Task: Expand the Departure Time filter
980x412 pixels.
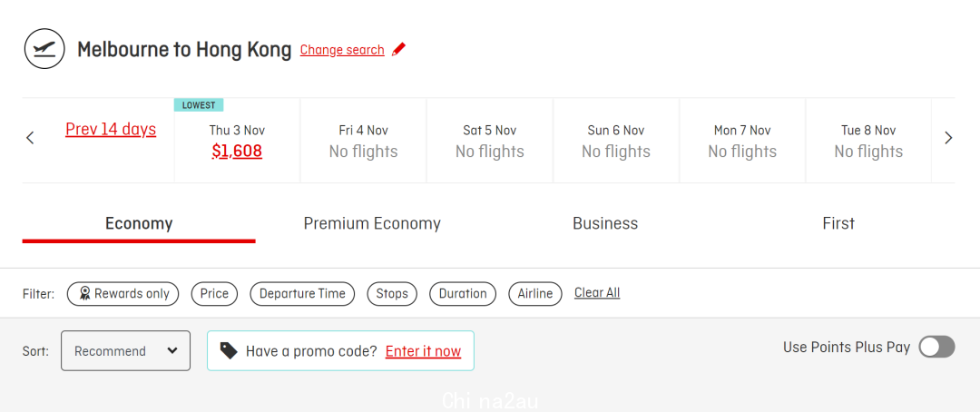Action: tap(302, 294)
